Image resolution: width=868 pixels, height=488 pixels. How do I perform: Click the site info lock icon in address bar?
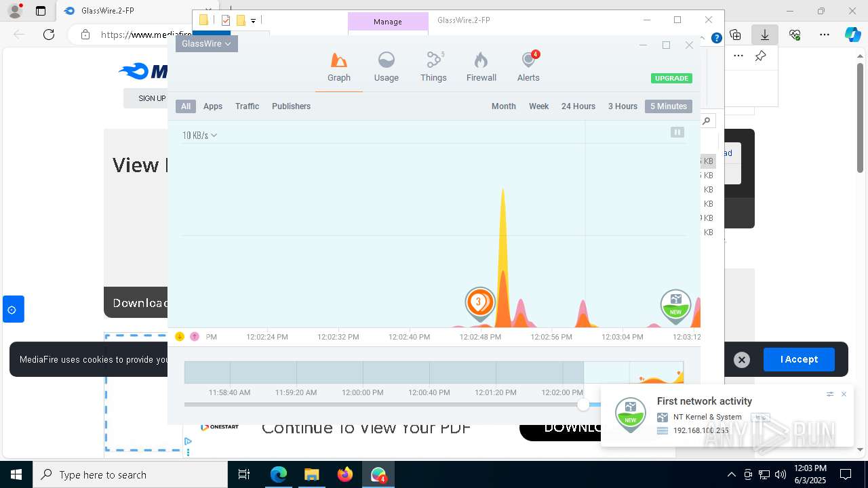(85, 35)
